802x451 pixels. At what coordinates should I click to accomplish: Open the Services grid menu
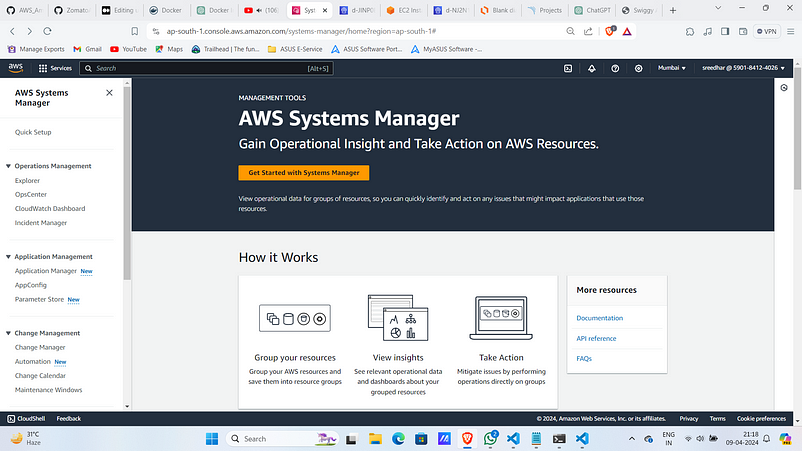tap(55, 68)
